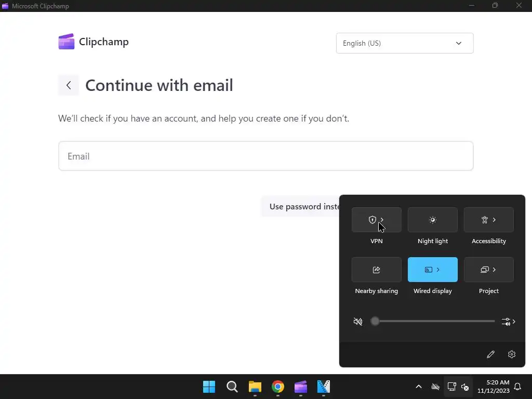Click the Night light label
Screen dimensions: 532x399
[x=433, y=241]
